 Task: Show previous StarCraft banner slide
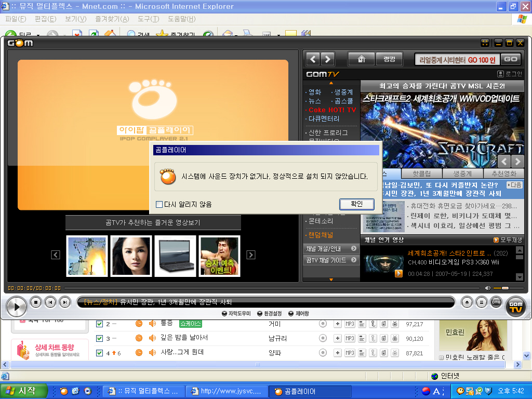click(x=504, y=161)
